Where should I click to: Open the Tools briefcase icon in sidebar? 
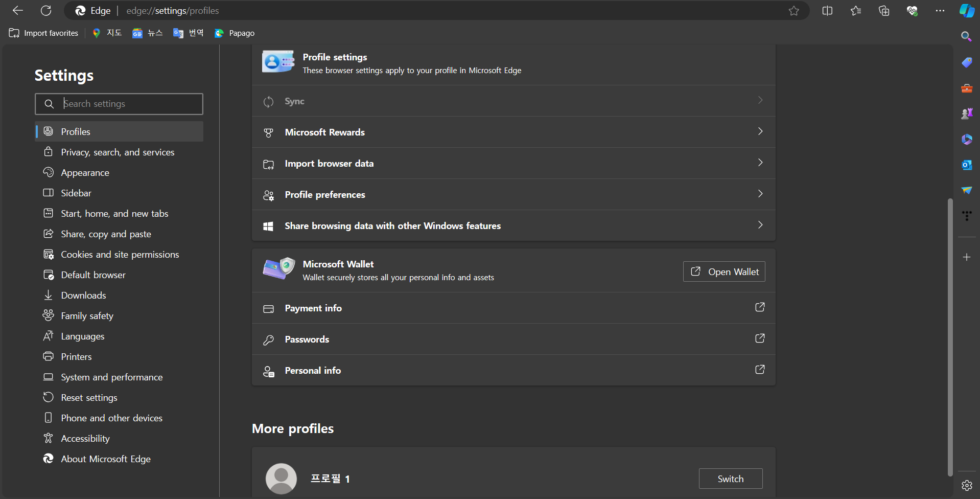click(966, 88)
